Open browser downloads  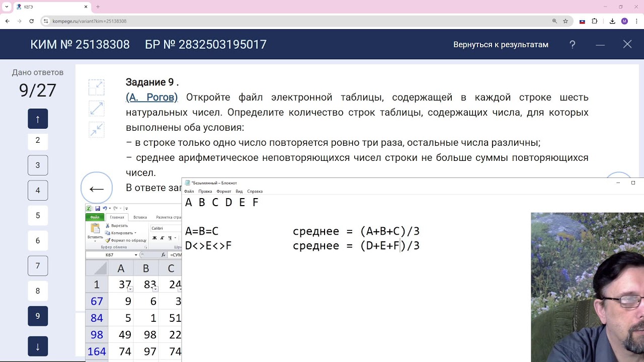pos(612,21)
